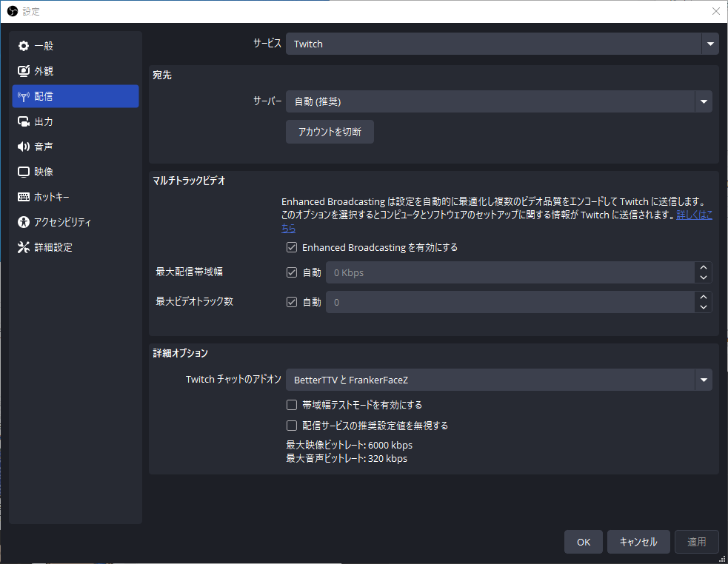Open the 詳細設定 settings section

click(53, 247)
